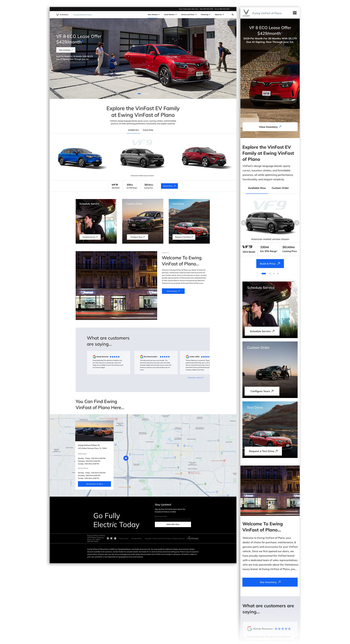The width and height of the screenshot is (350, 644).
Task: Click the mobile Build & Price button
Action: tap(270, 263)
